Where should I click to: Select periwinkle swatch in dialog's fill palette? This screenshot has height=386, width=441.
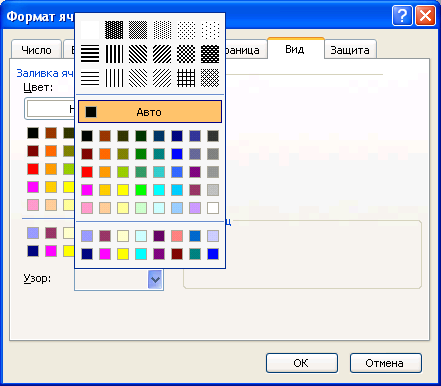pyautogui.click(x=33, y=233)
